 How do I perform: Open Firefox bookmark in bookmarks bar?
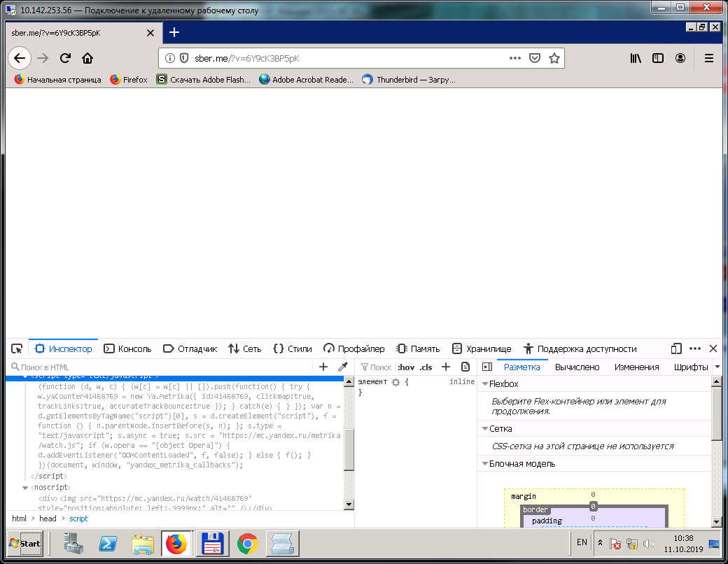(129, 79)
